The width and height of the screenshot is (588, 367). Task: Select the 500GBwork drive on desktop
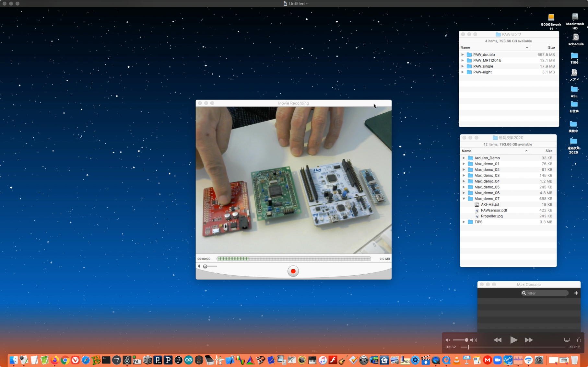(x=551, y=22)
